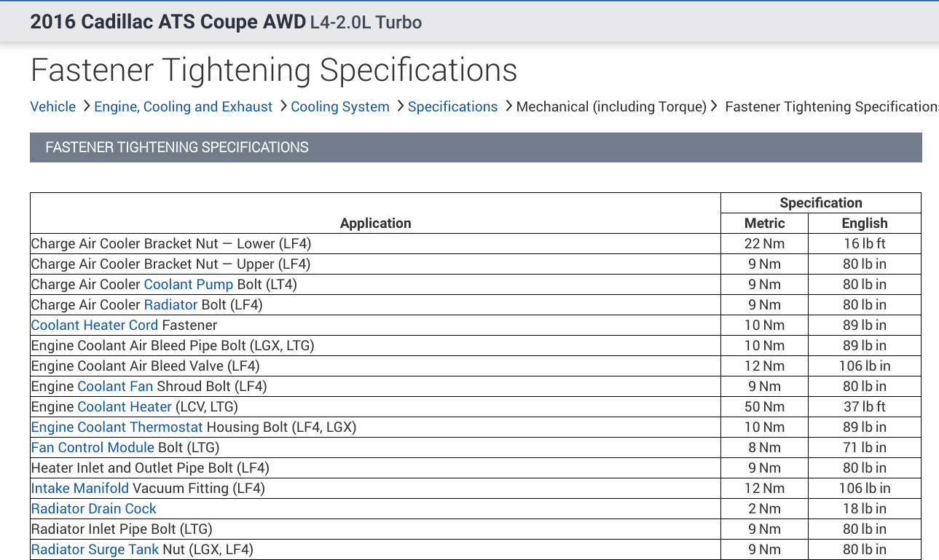This screenshot has width=939, height=560.
Task: Click the Radiator Surge Tank link
Action: click(x=95, y=549)
